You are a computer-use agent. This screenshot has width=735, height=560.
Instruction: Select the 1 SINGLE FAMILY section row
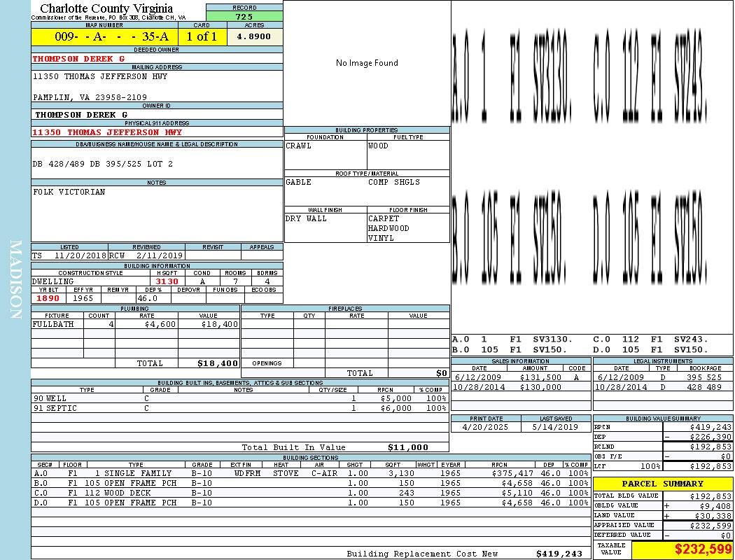(311, 473)
